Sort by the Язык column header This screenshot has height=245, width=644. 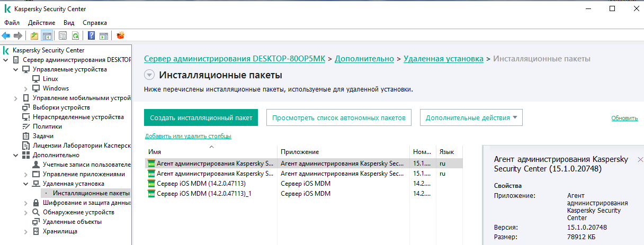click(x=449, y=151)
